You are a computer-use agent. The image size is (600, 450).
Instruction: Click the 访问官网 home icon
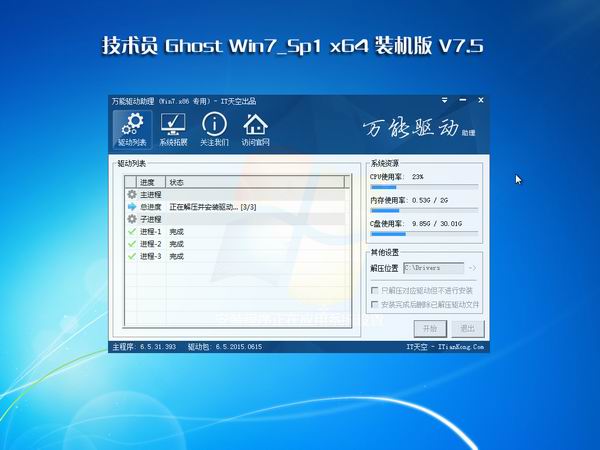click(256, 129)
